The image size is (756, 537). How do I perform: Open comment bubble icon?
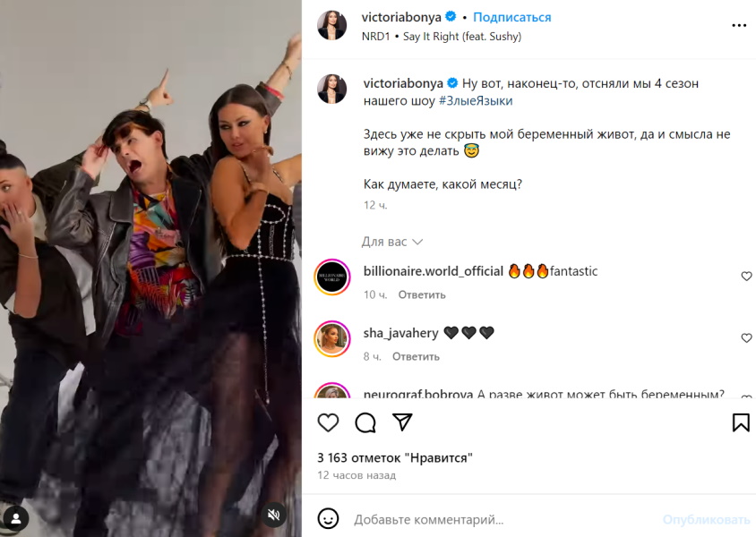pyautogui.click(x=365, y=422)
